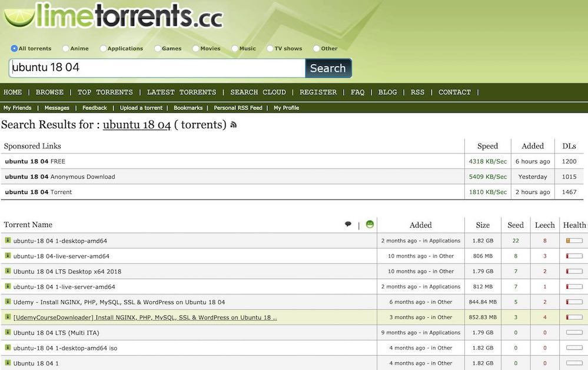Screen dimensions: 588x370
Task: Go to the SEARCH CLOUD page
Action: click(x=258, y=92)
